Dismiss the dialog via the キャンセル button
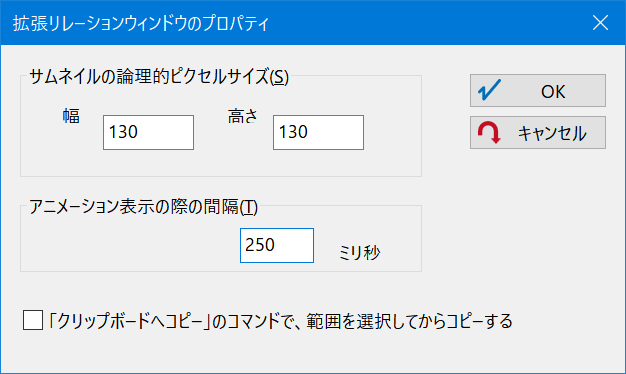The image size is (626, 374). [x=538, y=133]
